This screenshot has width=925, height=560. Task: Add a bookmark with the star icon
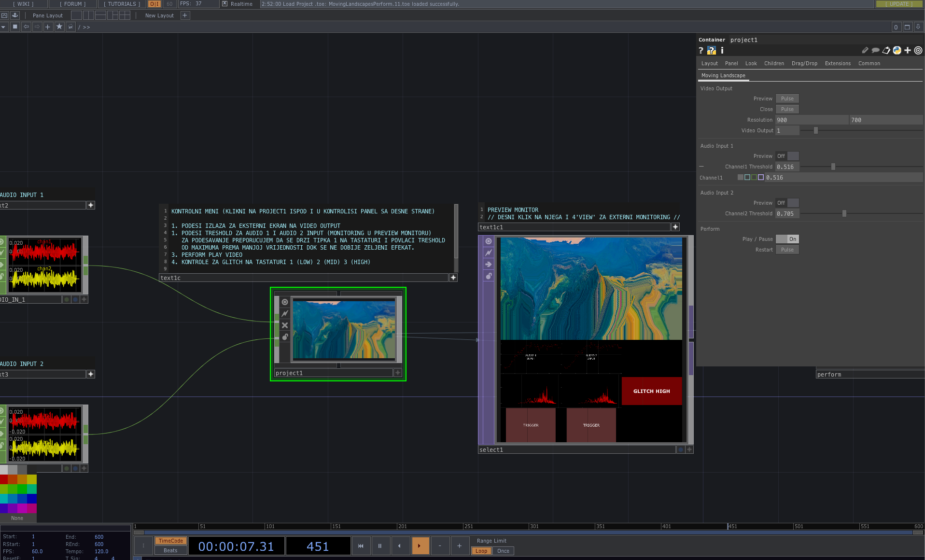tap(59, 27)
